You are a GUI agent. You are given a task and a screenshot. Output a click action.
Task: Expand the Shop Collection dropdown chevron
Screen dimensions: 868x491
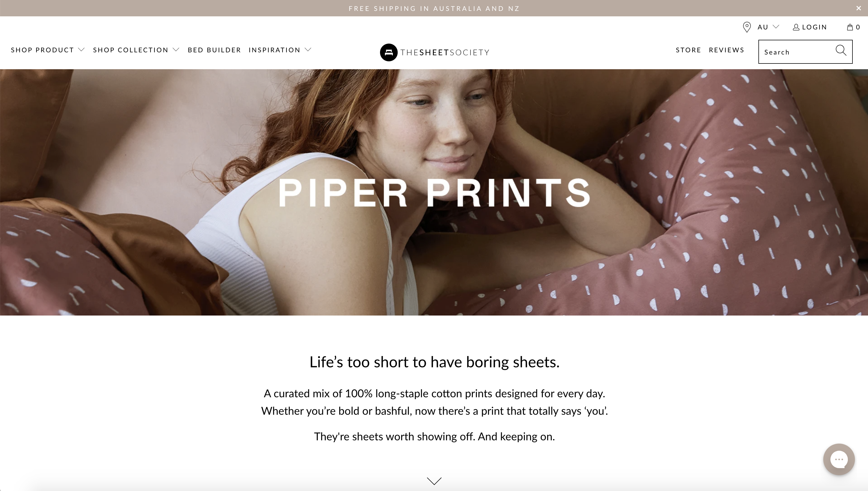coord(176,50)
